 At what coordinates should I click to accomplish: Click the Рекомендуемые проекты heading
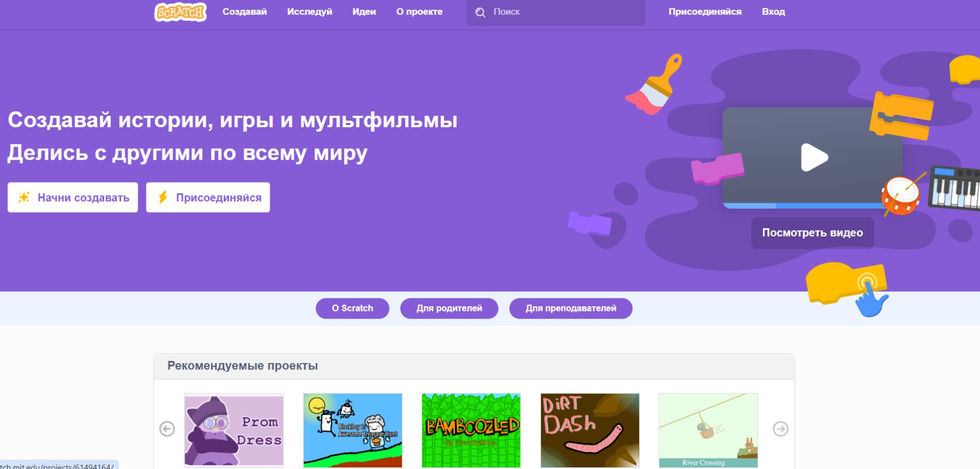243,366
